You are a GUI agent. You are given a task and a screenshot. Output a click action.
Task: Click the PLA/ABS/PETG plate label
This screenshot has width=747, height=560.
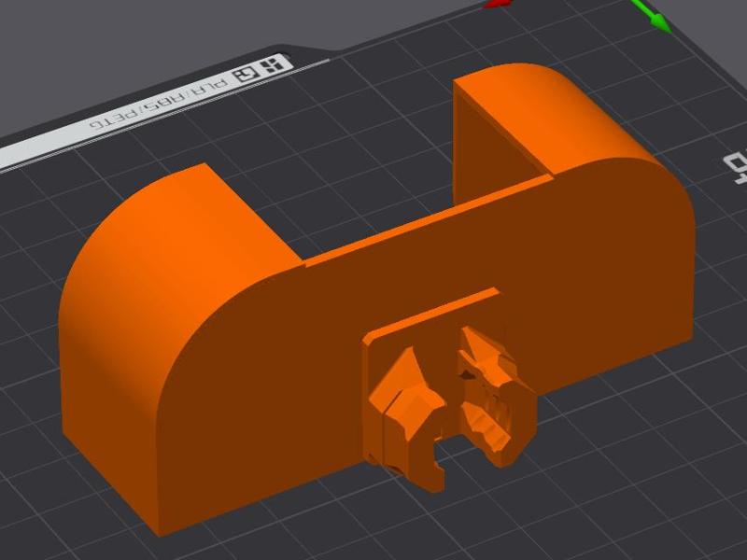(160, 105)
